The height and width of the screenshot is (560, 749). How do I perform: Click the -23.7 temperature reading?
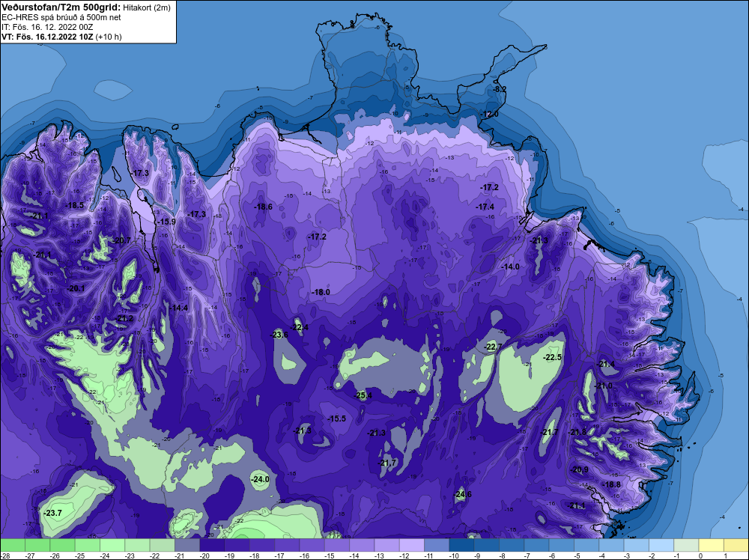52,513
